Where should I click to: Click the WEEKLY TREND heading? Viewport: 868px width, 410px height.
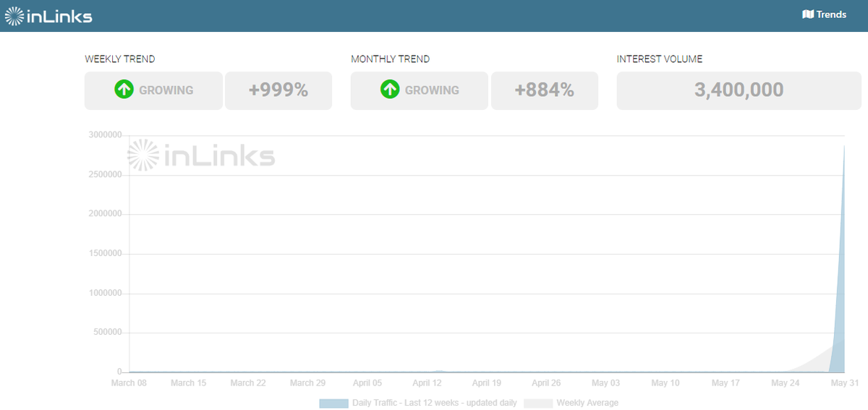coord(120,59)
